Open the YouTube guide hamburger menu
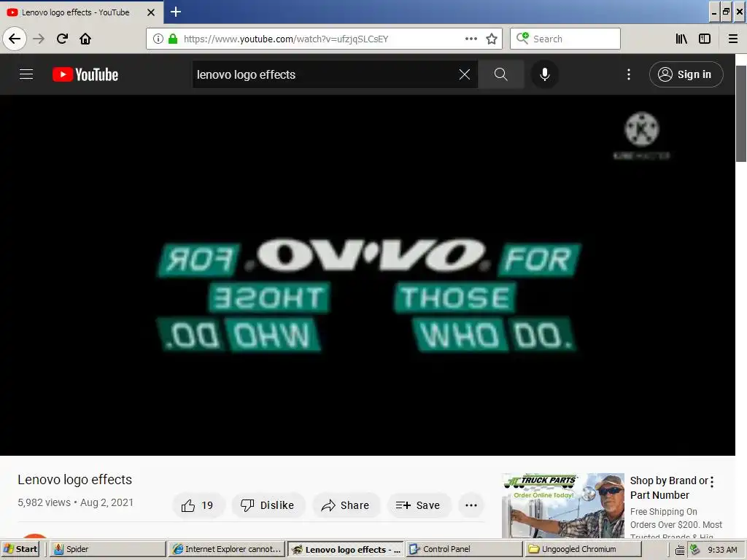747x560 pixels. 26,74
